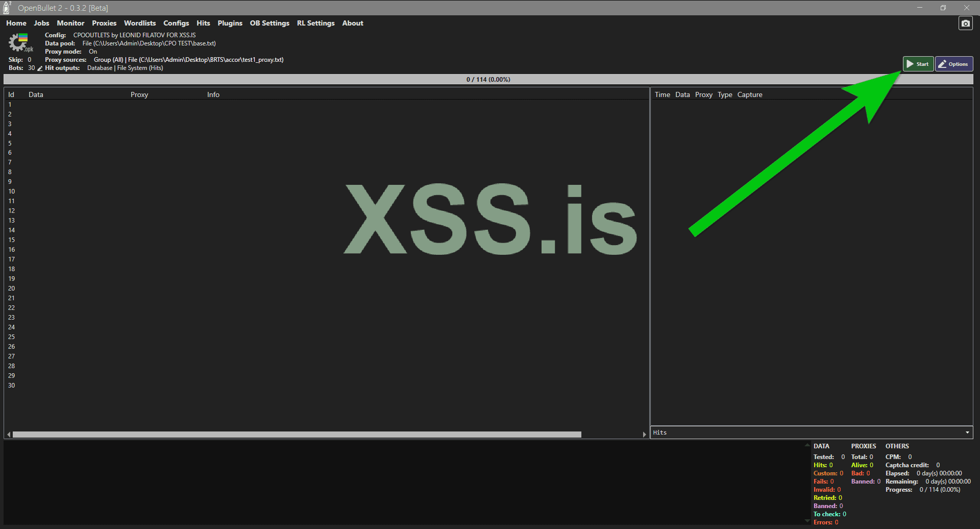Click the 0 / 114 progress bar
Viewport: 980px width, 529px height.
[488, 79]
